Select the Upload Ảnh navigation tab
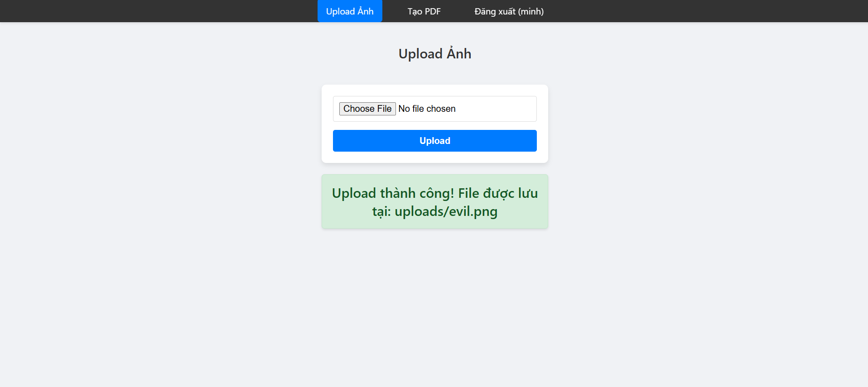Screen dimensions: 868x387 [350, 11]
